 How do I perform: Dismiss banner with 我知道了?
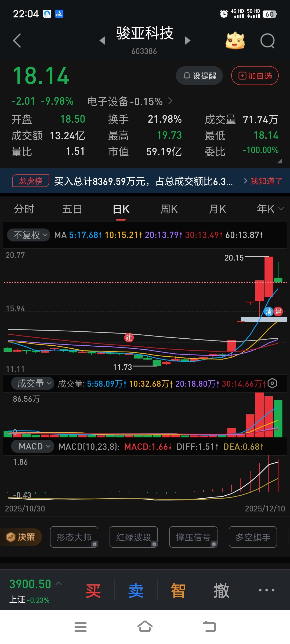(266, 181)
